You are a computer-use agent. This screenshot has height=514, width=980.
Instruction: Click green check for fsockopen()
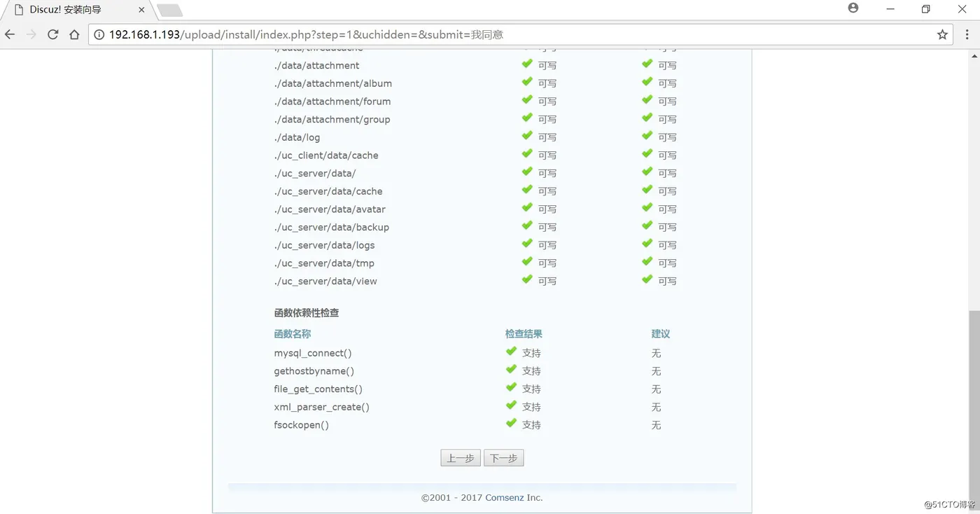click(x=511, y=424)
